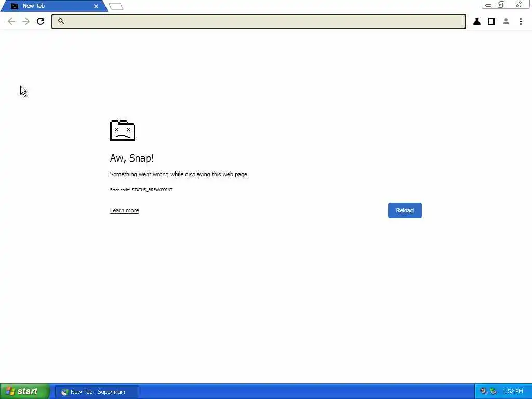Focus the address bar field
This screenshot has width=532, height=399.
tap(259, 21)
